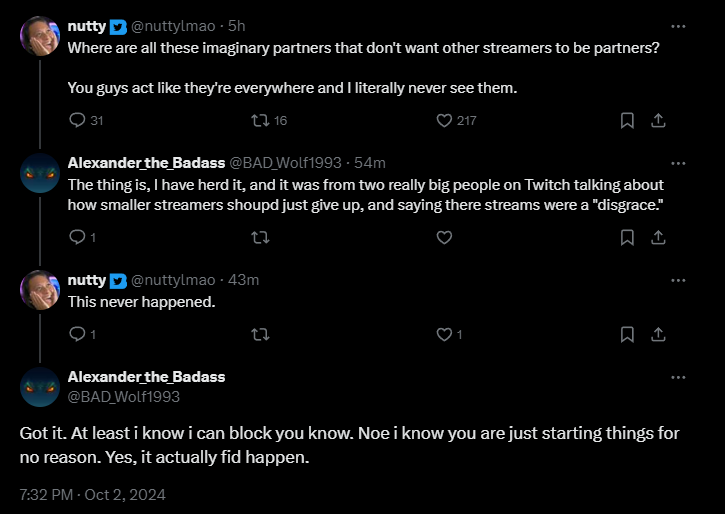This screenshot has height=514, width=725.
Task: Reply to Alexander's tweet about big Twitch people
Action: 78,238
